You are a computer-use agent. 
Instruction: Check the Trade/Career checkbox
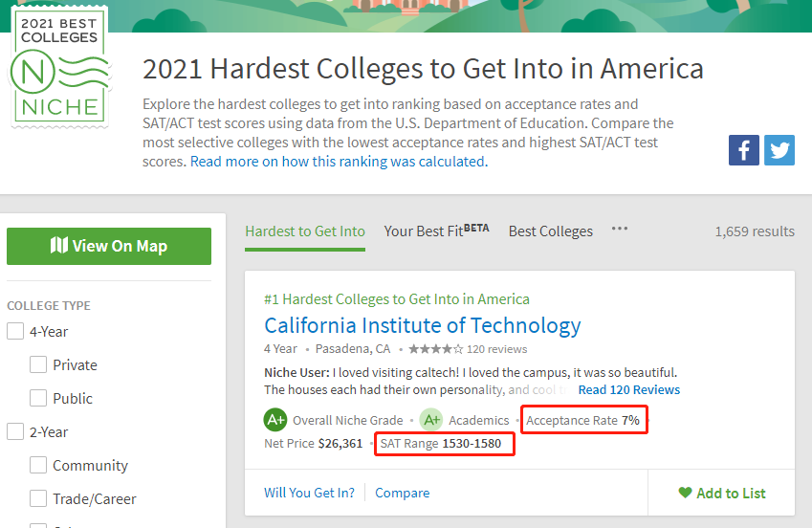(x=38, y=499)
